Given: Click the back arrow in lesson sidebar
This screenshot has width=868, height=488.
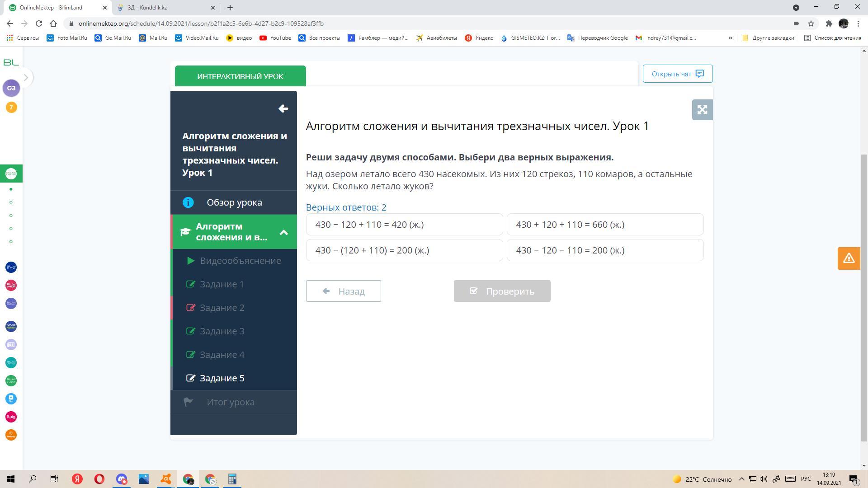Looking at the screenshot, I should coord(283,108).
